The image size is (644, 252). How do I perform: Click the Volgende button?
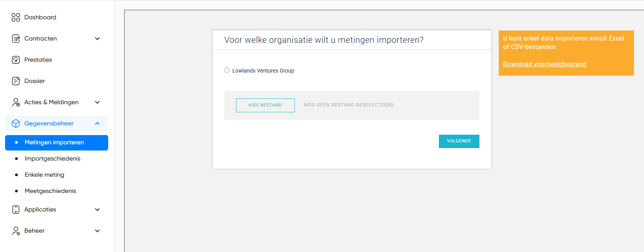point(459,141)
